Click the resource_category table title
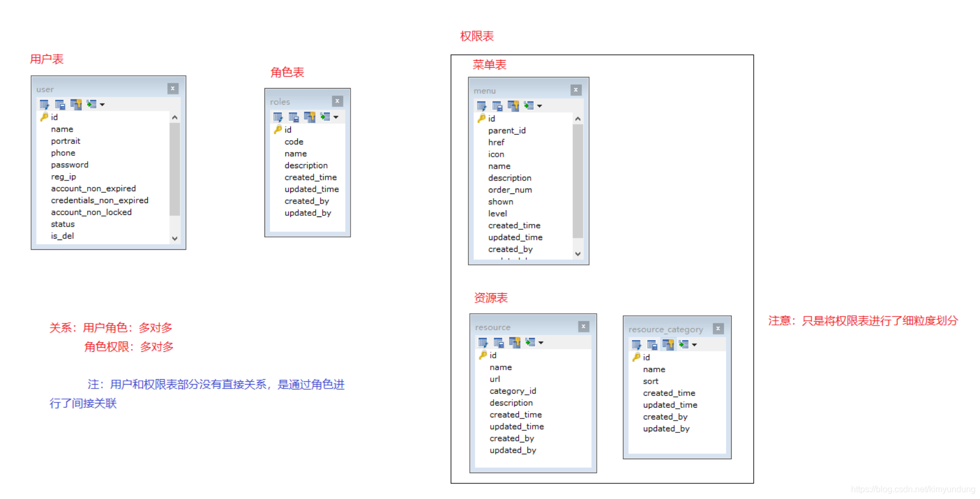The height and width of the screenshot is (499, 980). [666, 329]
